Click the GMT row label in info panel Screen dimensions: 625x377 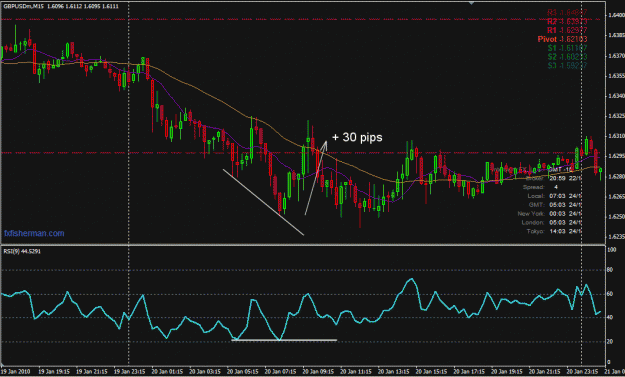[x=537, y=204]
